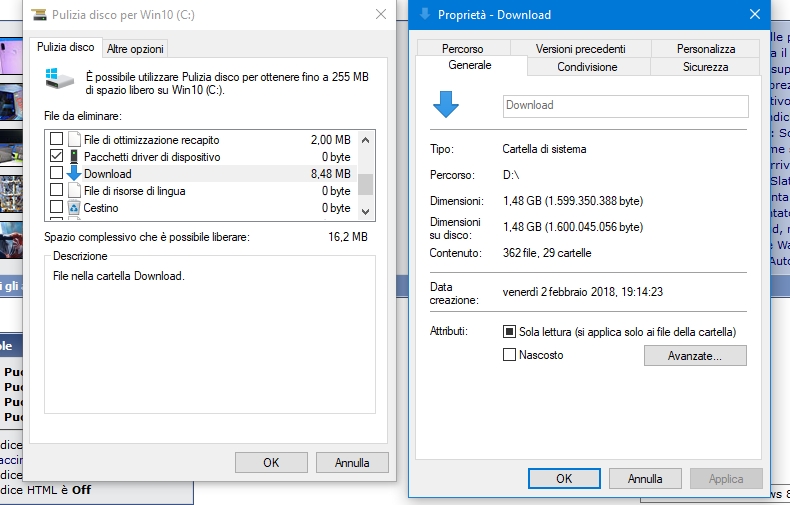This screenshot has height=505, width=790.
Task: Click the 16,2 MB total space value
Action: [348, 236]
